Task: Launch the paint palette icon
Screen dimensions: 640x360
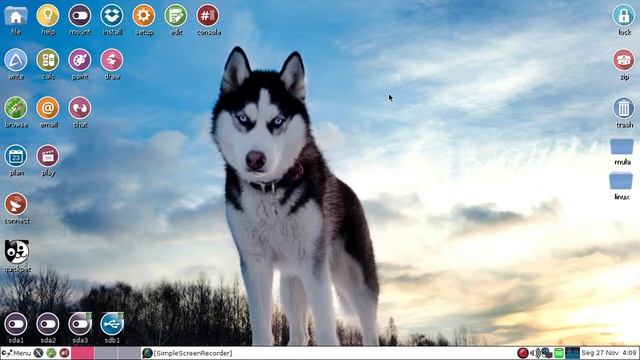Action: [x=80, y=60]
